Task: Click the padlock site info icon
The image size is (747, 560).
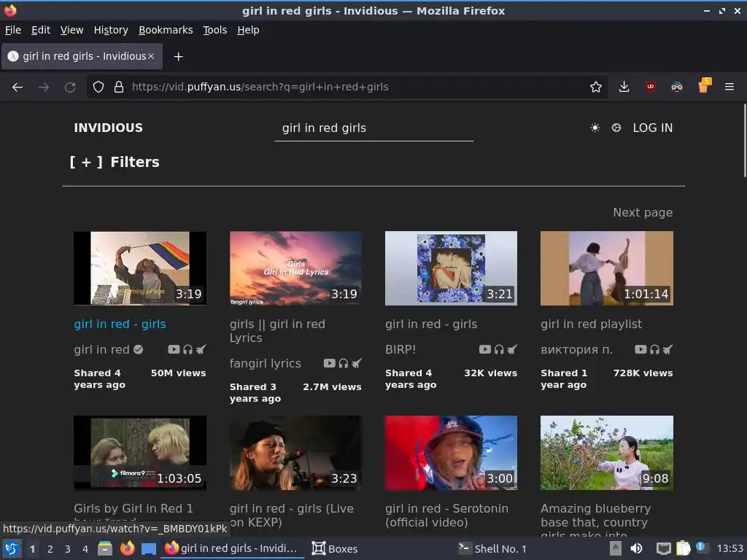Action: coord(119,87)
